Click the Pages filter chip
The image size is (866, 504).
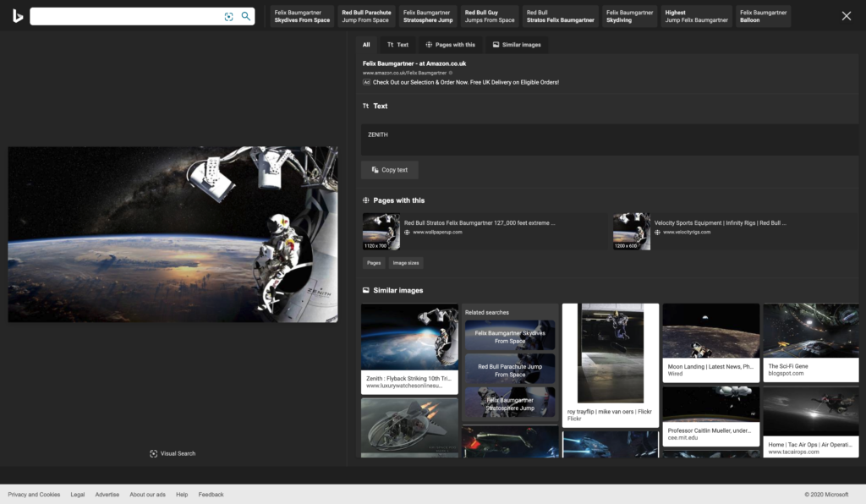coord(373,263)
